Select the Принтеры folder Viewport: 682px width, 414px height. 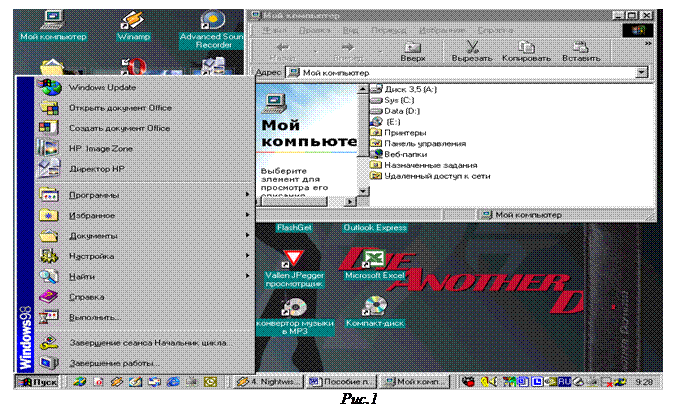[398, 133]
